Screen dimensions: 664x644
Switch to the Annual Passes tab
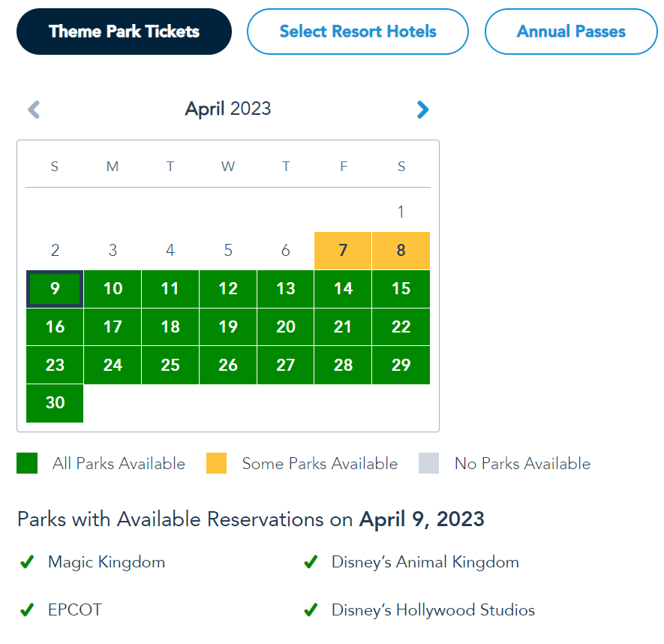571,32
